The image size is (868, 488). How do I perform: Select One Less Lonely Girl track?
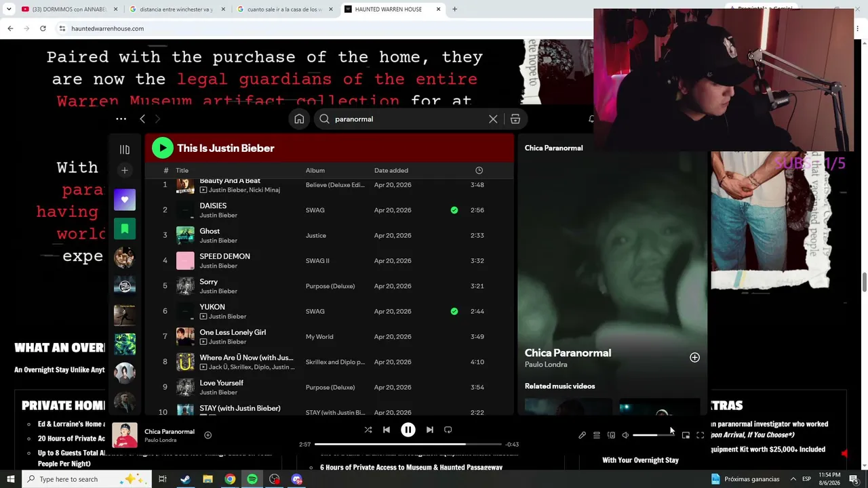coord(330,337)
